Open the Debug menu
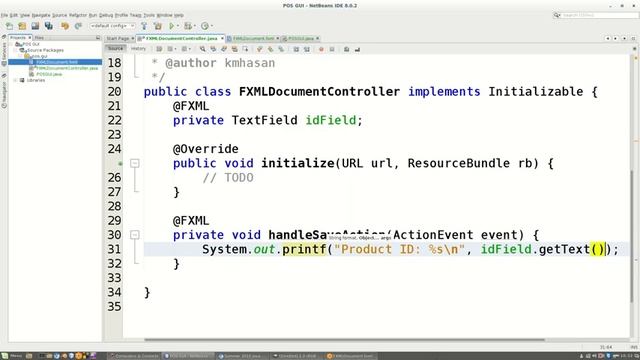 coord(106,15)
